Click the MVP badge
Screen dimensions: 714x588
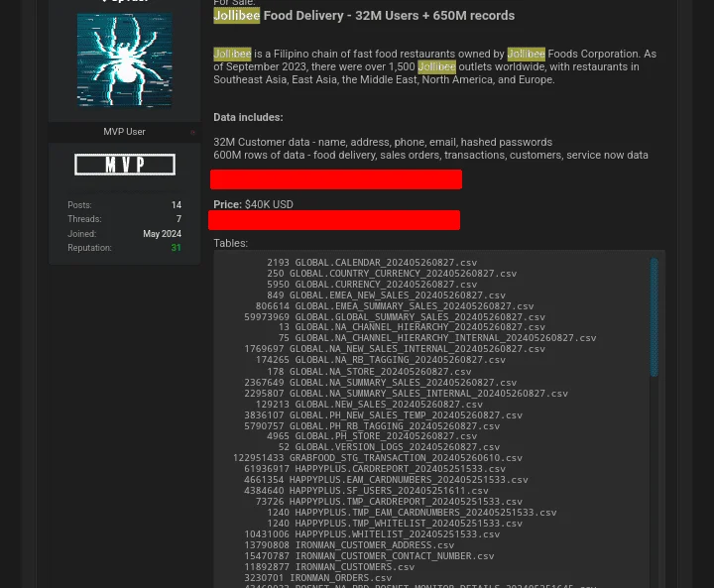tap(125, 165)
